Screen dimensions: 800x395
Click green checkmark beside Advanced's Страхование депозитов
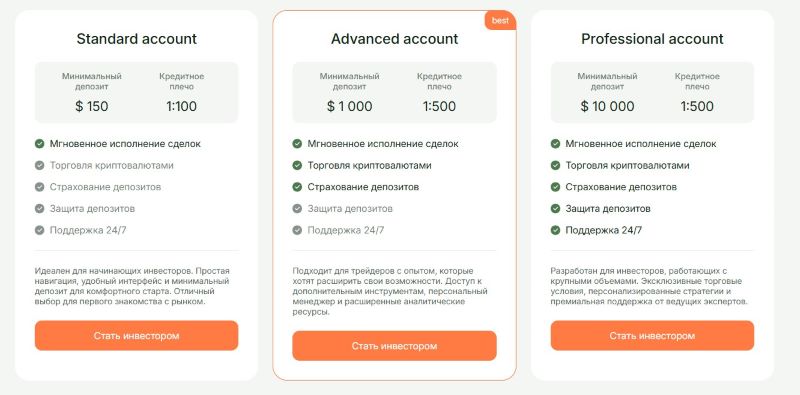pos(297,187)
